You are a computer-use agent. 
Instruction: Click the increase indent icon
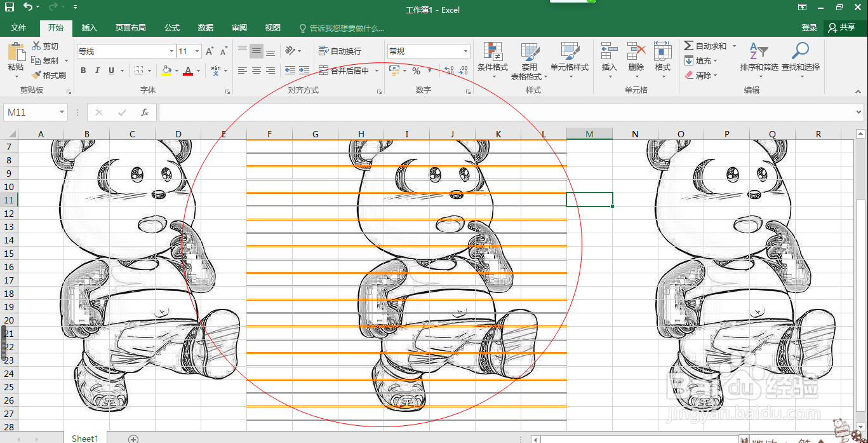(304, 71)
